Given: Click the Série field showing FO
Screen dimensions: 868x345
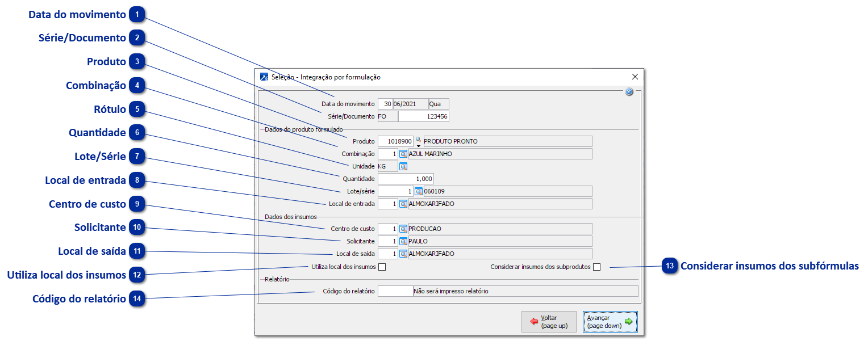Looking at the screenshot, I should 387,116.
